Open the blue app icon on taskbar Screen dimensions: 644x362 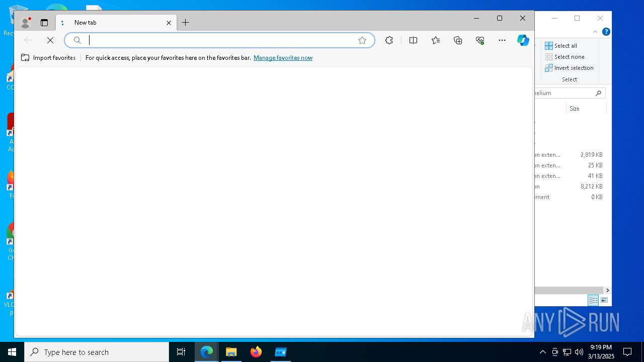[281, 352]
